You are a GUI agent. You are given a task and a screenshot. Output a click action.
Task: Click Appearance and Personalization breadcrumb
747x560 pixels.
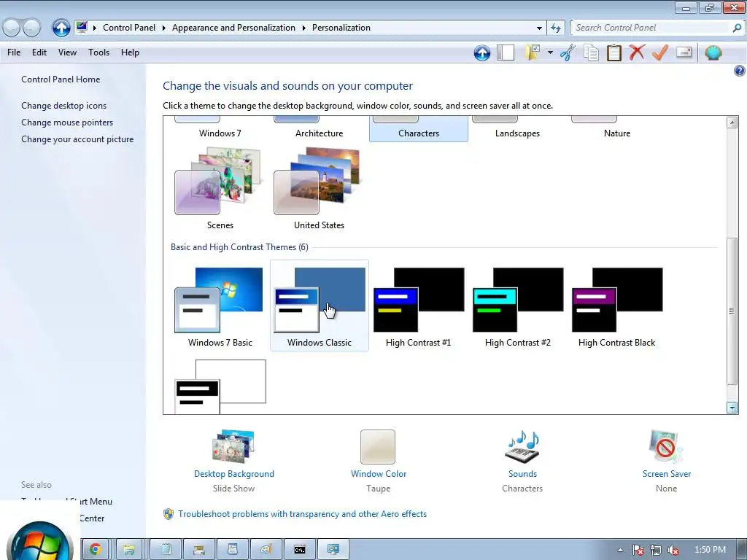233,28
